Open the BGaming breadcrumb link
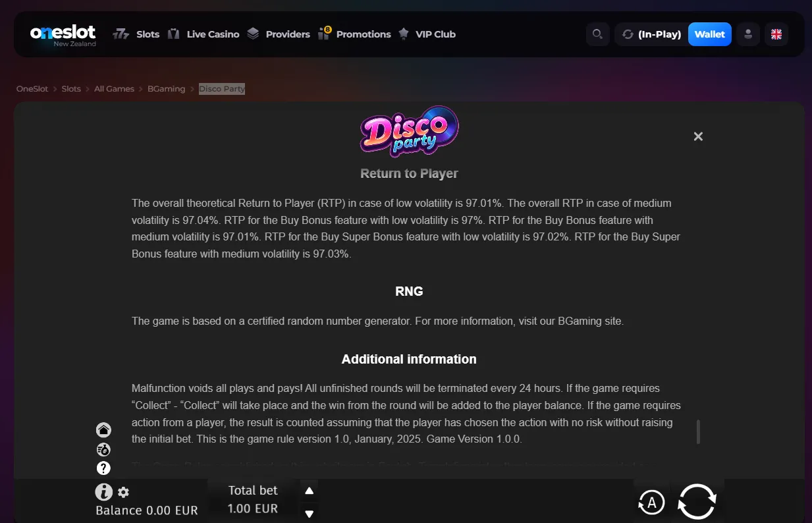Viewport: 812px width, 523px height. point(167,89)
